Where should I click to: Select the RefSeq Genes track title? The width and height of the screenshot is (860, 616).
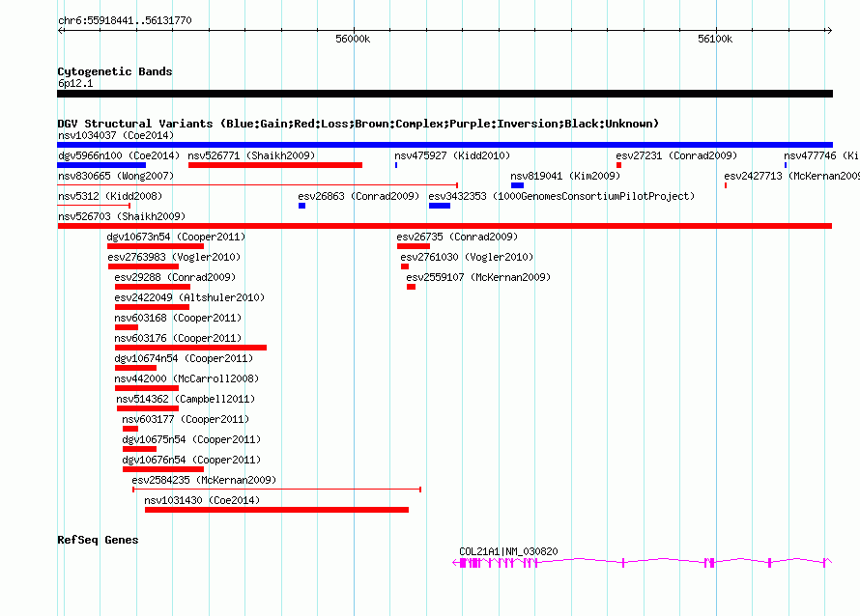pyautogui.click(x=98, y=540)
